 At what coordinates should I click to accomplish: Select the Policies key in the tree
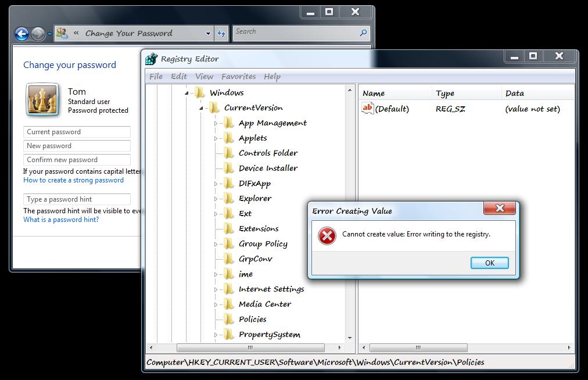253,319
